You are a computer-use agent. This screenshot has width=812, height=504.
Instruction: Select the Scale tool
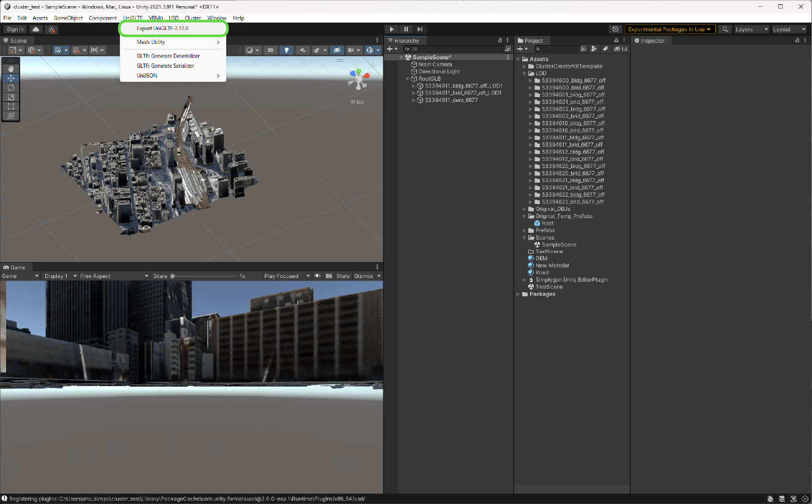11,97
